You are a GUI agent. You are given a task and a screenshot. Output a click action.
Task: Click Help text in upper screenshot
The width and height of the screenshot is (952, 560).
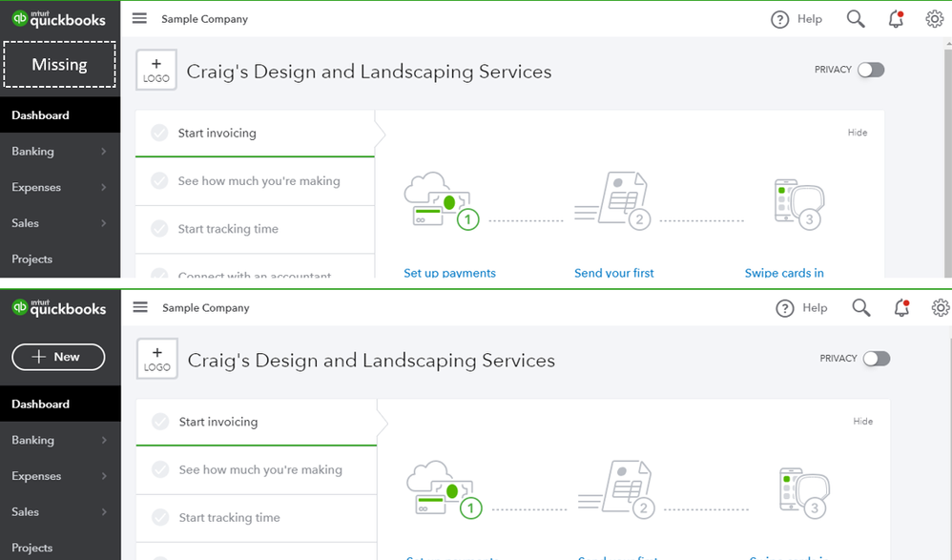coord(809,19)
